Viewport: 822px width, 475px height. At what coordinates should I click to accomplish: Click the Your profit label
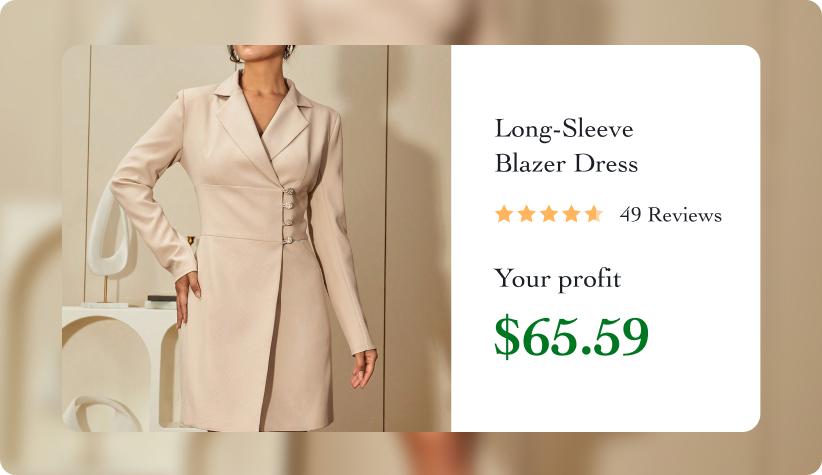[x=557, y=278]
